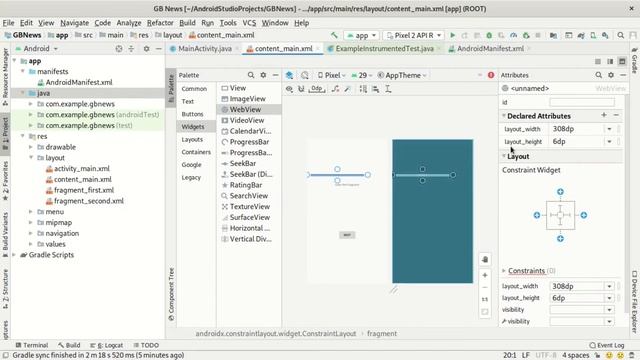The height and width of the screenshot is (360, 640).
Task: Expand the Constraints section
Action: (x=504, y=271)
